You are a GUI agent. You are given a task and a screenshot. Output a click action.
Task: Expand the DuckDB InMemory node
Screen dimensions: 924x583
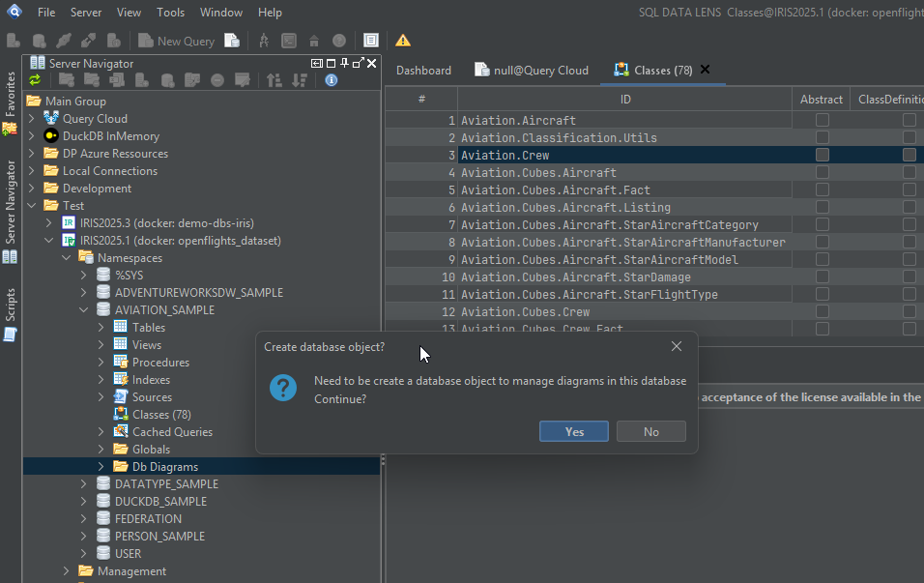[32, 136]
